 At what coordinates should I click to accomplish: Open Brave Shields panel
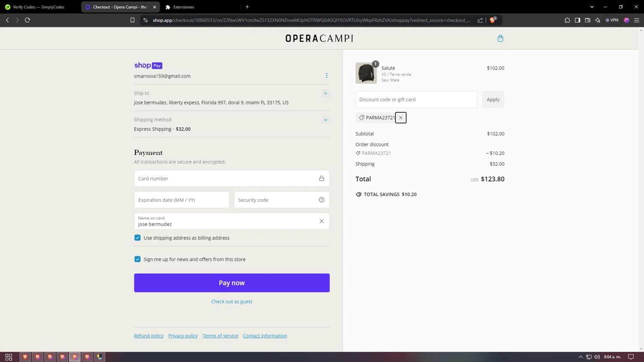point(493,20)
